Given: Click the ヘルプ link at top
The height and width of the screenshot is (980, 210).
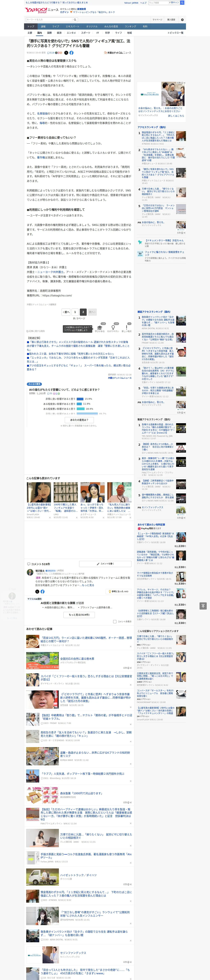Looking at the screenshot, I should click(143, 3).
